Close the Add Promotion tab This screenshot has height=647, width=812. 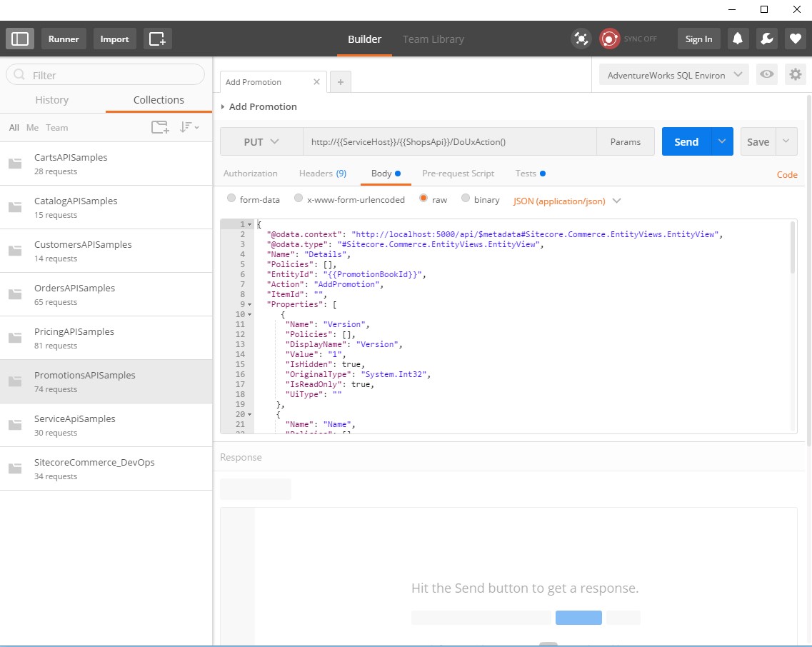pyautogui.click(x=316, y=82)
